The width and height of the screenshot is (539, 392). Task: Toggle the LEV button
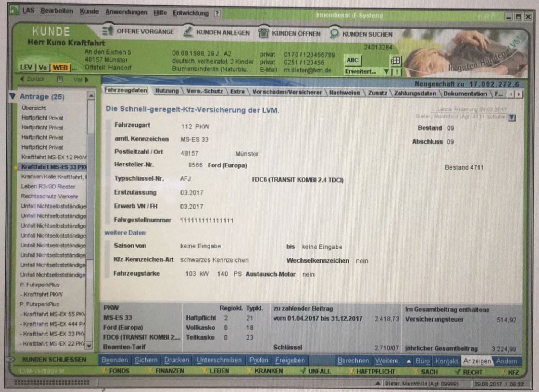pyautogui.click(x=27, y=67)
